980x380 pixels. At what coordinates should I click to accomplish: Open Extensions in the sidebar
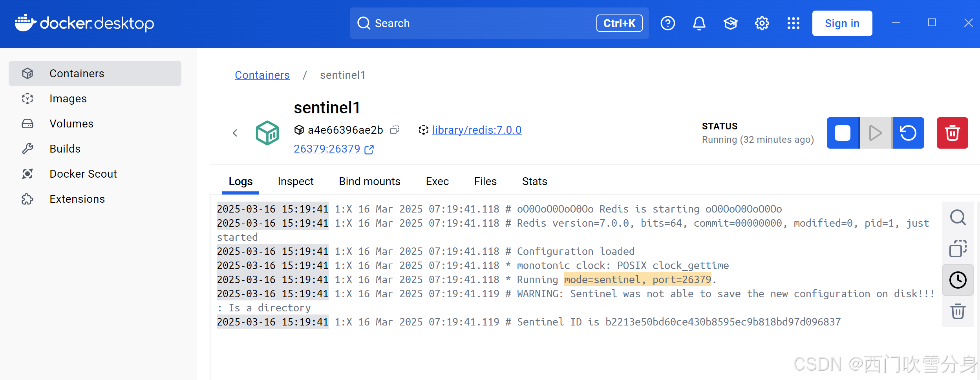coord(95,199)
